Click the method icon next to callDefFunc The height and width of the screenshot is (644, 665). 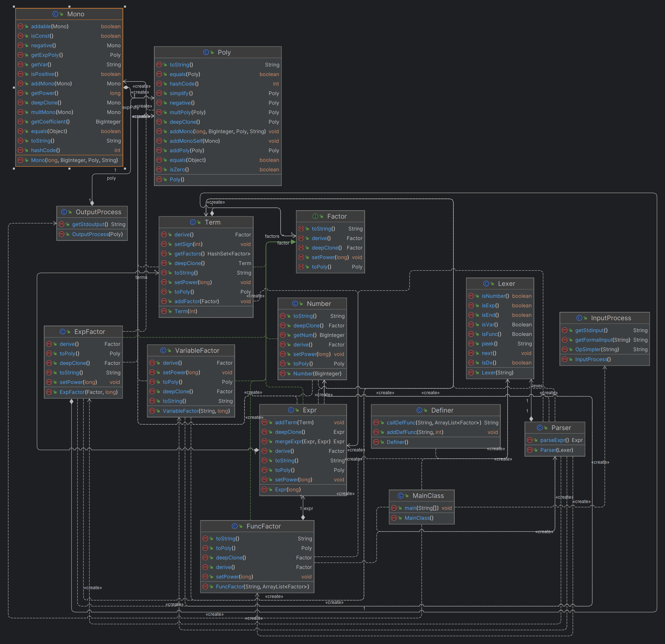click(x=376, y=423)
